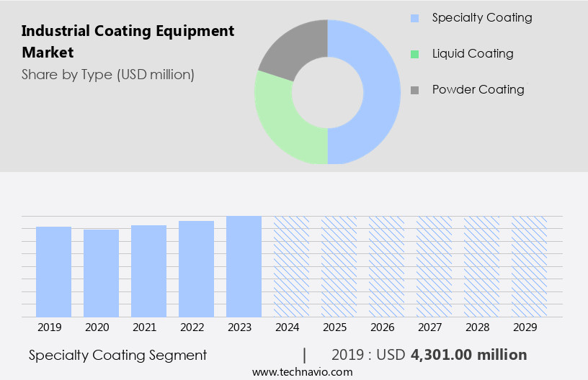The height and width of the screenshot is (380, 588).
Task: Select the Specialty Coating Segment caption
Action: [x=117, y=355]
